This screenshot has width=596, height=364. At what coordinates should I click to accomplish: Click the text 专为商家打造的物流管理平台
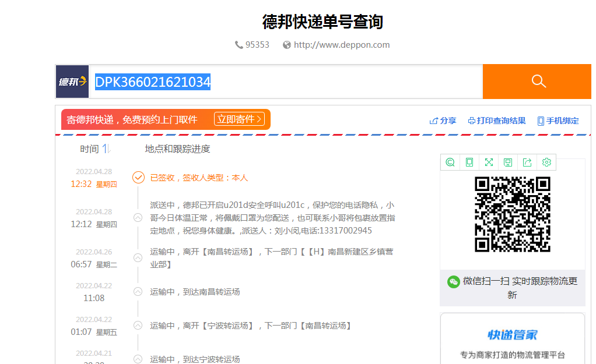click(513, 355)
